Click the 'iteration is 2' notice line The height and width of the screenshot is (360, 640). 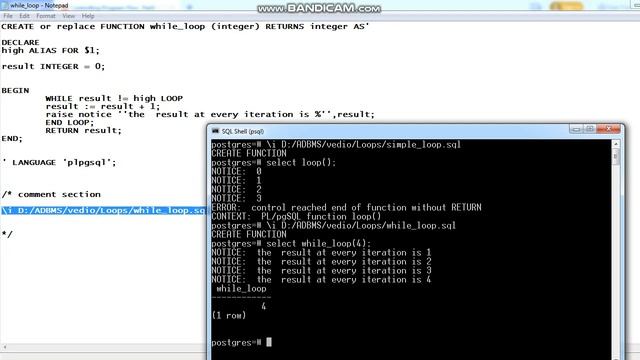321,262
